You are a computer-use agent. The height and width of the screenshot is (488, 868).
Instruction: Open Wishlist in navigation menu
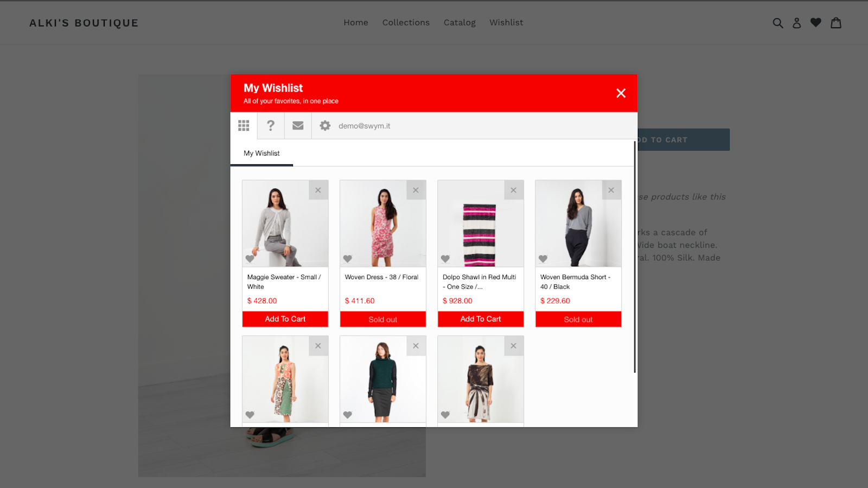[x=506, y=23]
